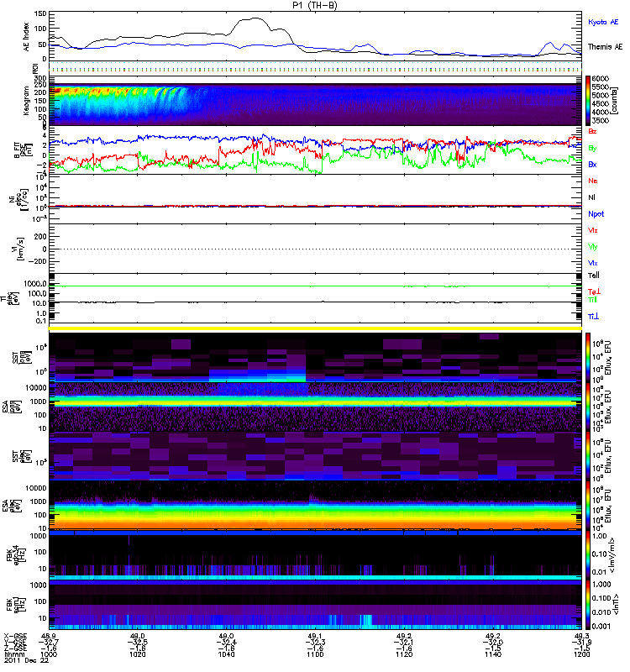Select the blue Vix legend label
This screenshot has height=672, width=630.
593,263
